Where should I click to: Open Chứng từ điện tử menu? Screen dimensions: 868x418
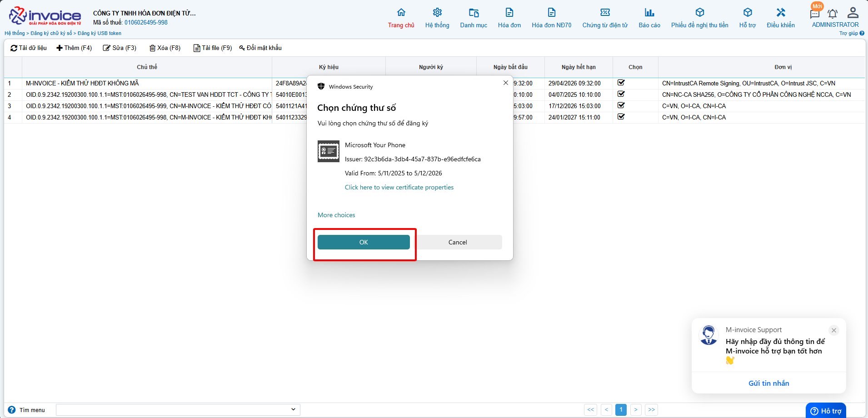pos(605,13)
